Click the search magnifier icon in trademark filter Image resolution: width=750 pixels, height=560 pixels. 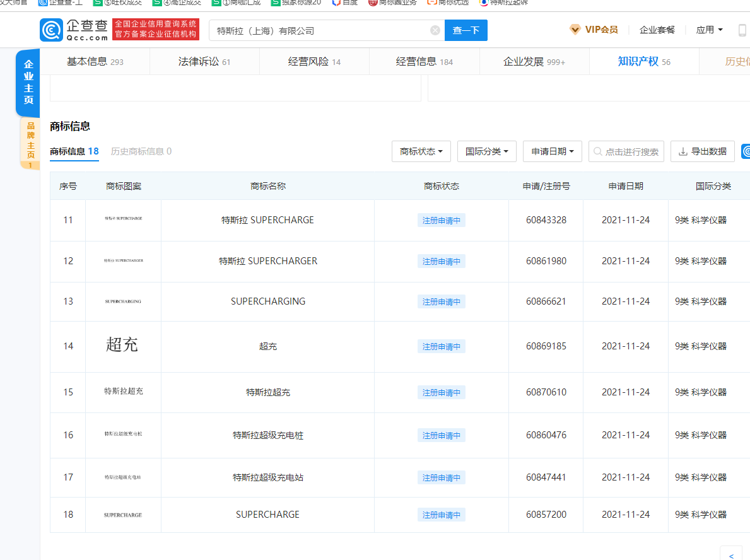coord(597,151)
